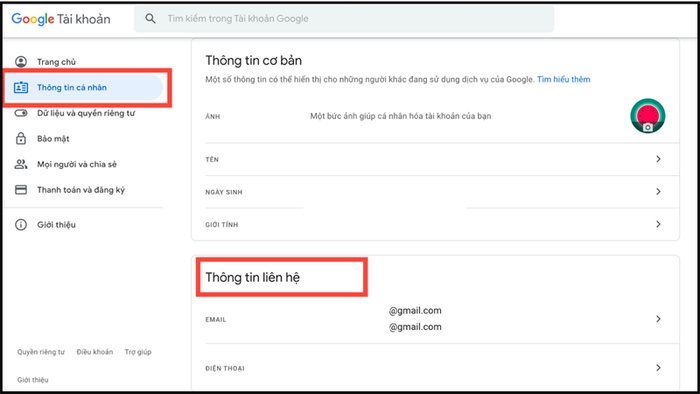The height and width of the screenshot is (394, 700).
Task: Click the Trang chủ person icon
Action: pos(21,62)
